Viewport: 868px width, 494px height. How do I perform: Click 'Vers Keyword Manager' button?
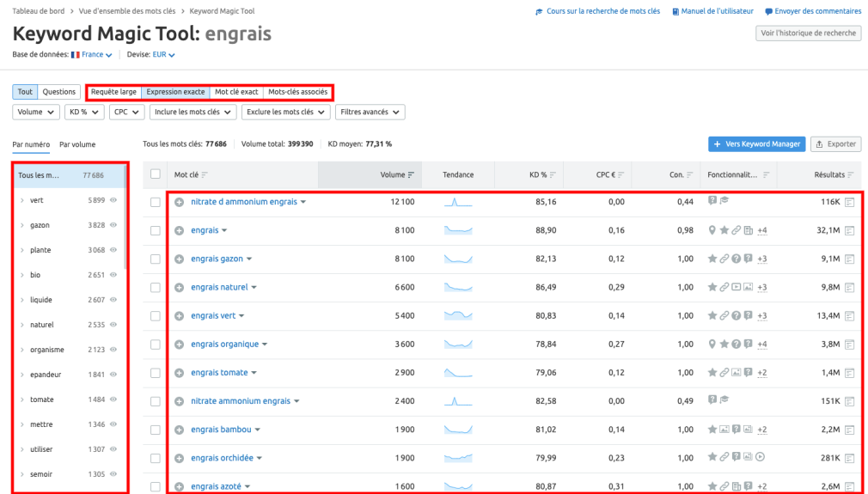(x=757, y=143)
